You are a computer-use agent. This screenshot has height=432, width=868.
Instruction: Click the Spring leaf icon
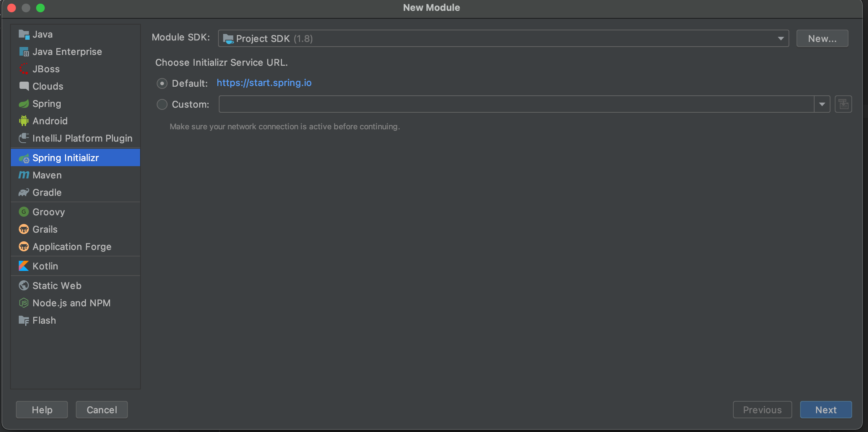[24, 104]
